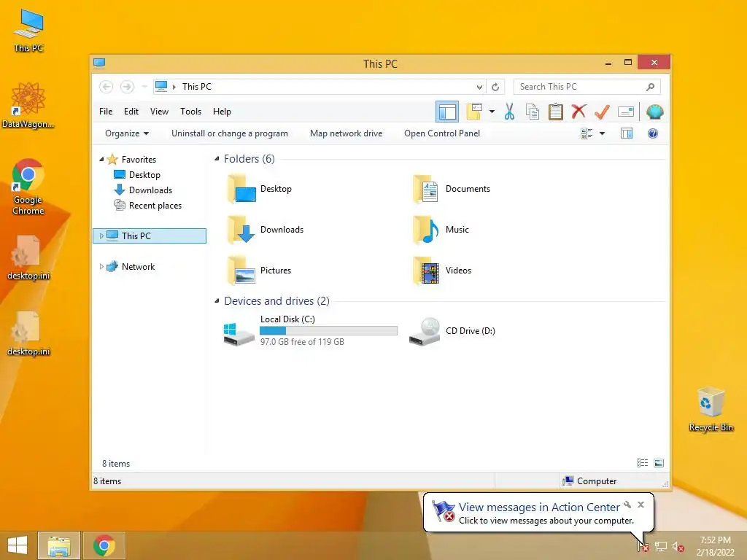Open the Edit menu
Viewport: 747px width, 560px height.
131,112
